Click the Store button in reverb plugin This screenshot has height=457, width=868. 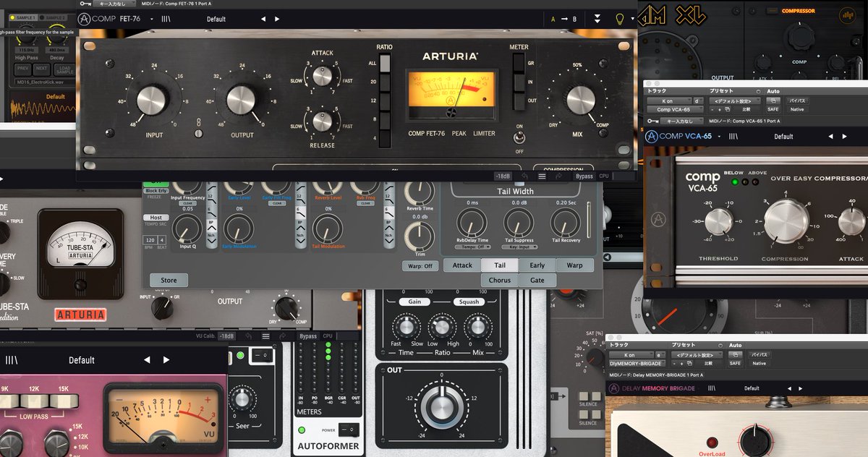coord(169,280)
